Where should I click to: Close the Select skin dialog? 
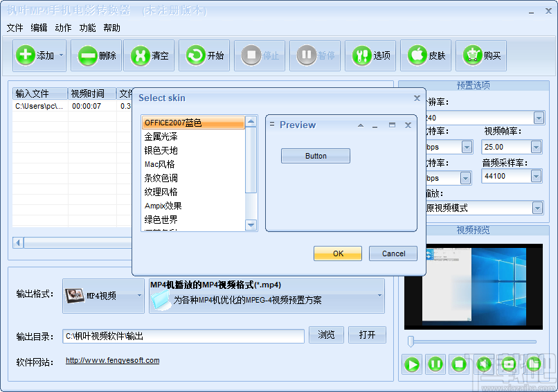417,98
